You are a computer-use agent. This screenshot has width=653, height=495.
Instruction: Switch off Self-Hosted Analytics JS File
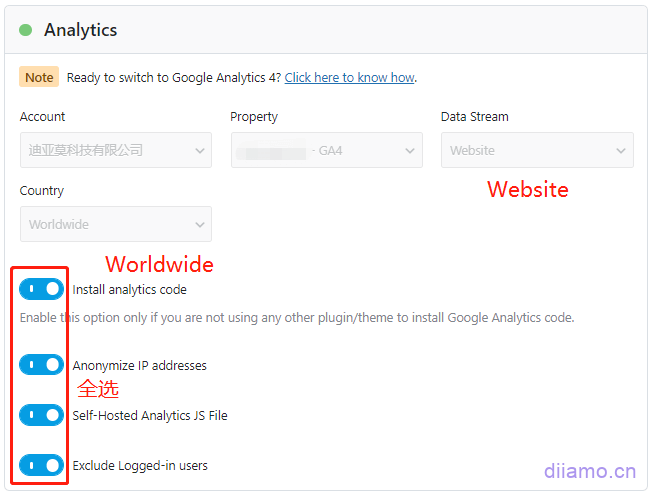click(x=41, y=415)
